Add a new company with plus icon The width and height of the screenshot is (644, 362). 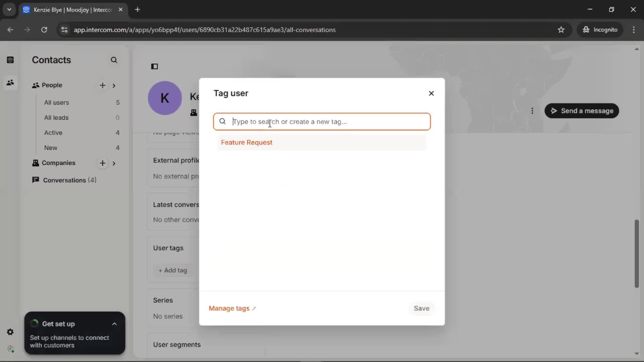pyautogui.click(x=103, y=163)
